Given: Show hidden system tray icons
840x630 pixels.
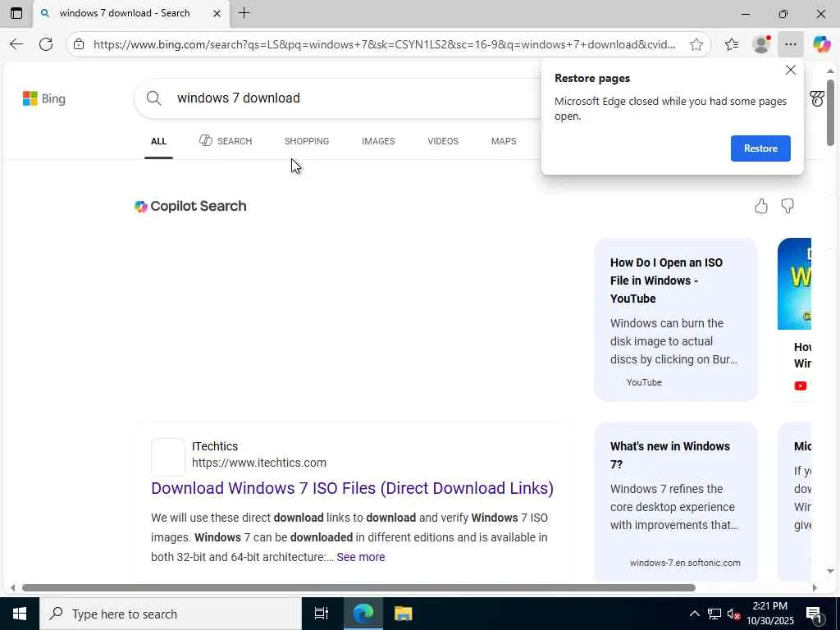Looking at the screenshot, I should [x=694, y=614].
